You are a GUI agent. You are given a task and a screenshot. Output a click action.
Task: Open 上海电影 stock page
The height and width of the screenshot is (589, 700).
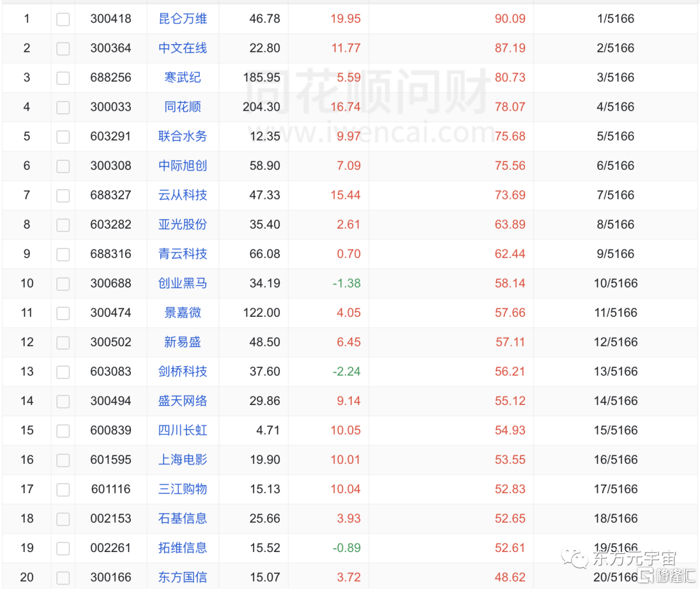[x=183, y=461]
